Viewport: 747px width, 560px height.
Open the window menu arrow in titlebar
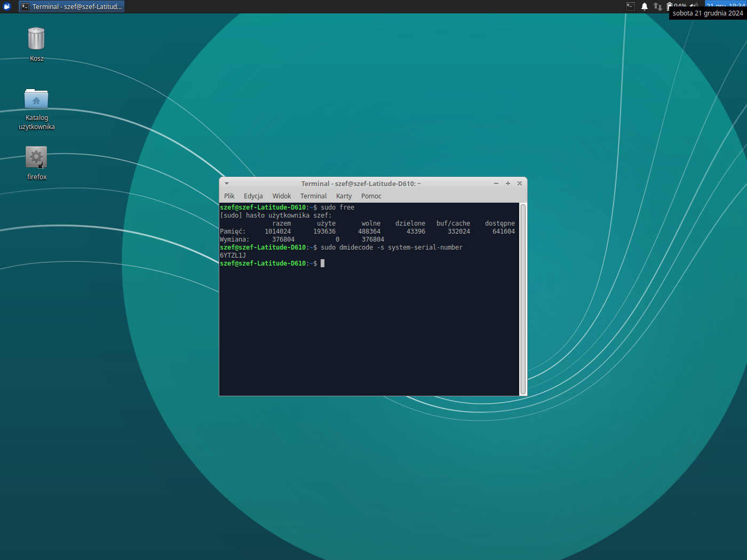[x=227, y=183]
